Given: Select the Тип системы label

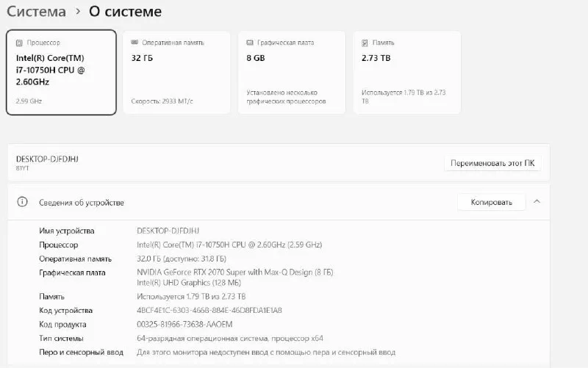Looking at the screenshot, I should [61, 339].
